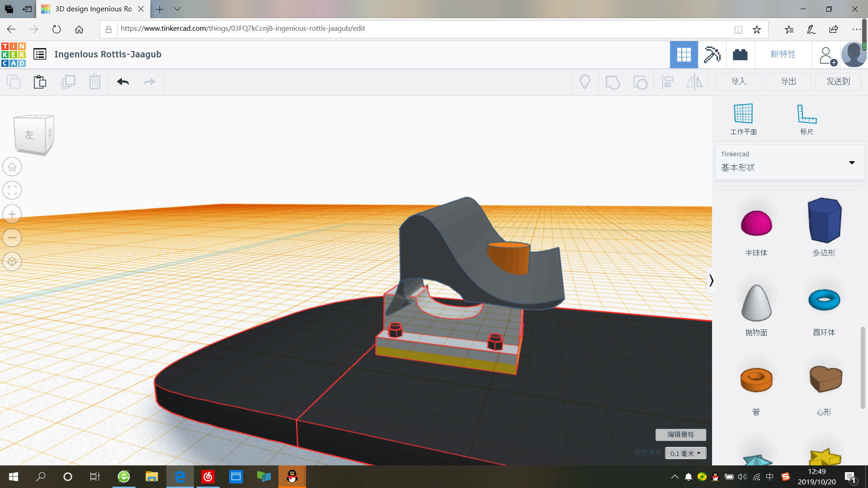This screenshot has height=488, width=868.
Task: Toggle perspective orthographic view icon
Action: coord(12,262)
